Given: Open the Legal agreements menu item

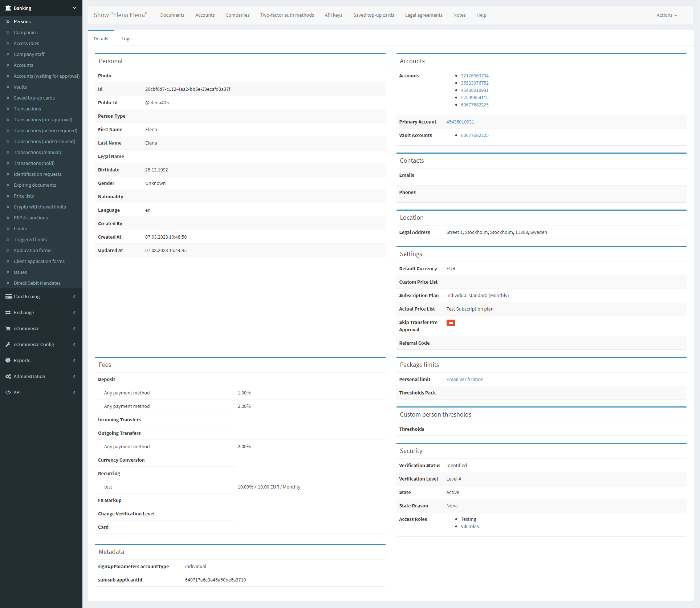Looking at the screenshot, I should [x=423, y=15].
